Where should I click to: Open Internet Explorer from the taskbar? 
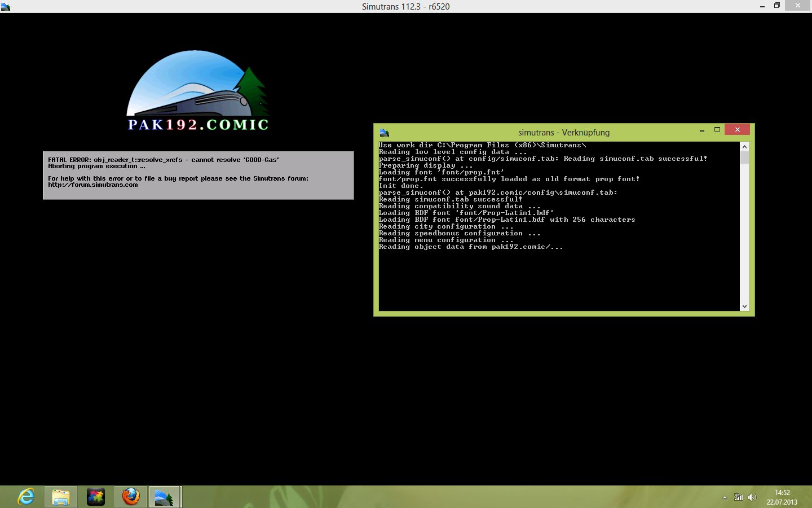click(x=26, y=497)
